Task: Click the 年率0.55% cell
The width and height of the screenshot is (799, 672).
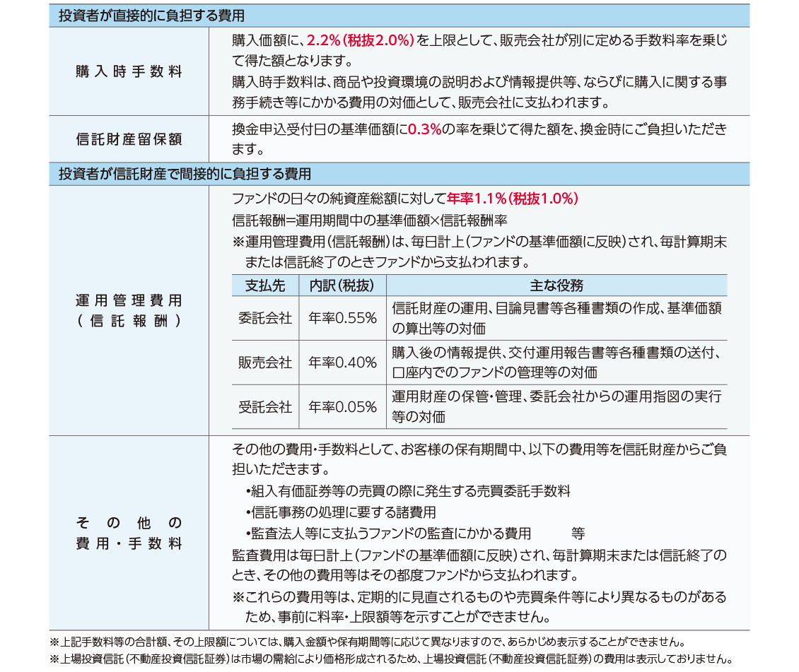Action: 343,318
